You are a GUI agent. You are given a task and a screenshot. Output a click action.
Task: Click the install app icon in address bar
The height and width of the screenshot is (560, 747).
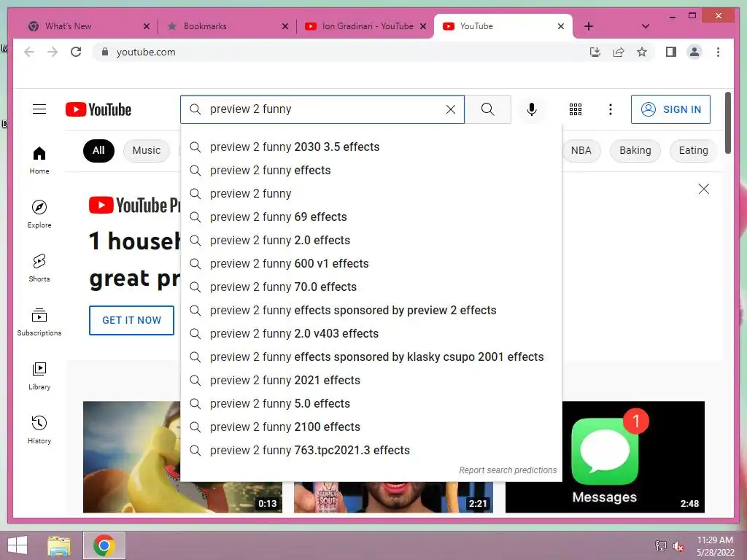click(595, 52)
